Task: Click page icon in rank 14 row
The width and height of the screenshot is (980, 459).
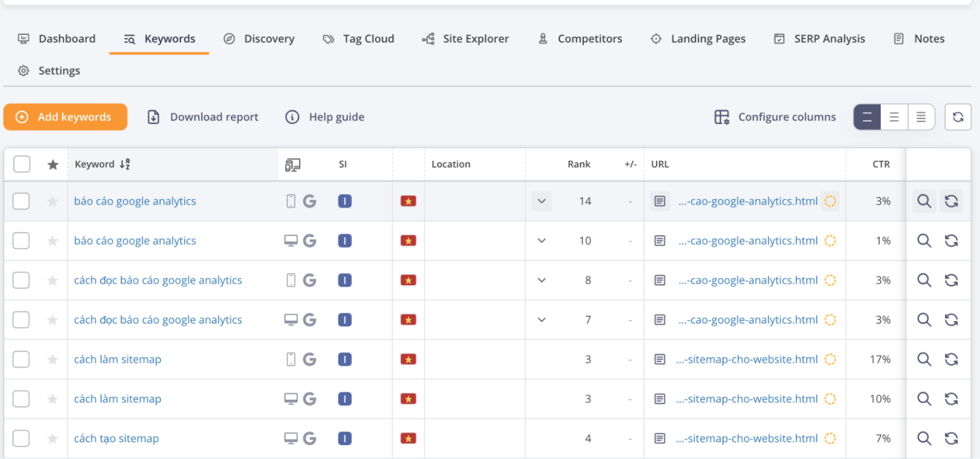Action: coord(660,201)
